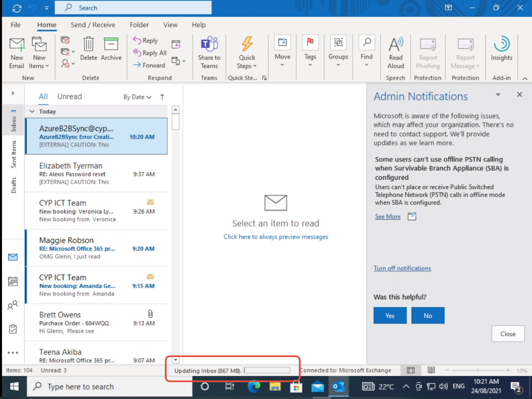Click Share to Teams
The height and width of the screenshot is (399, 532).
pyautogui.click(x=209, y=53)
